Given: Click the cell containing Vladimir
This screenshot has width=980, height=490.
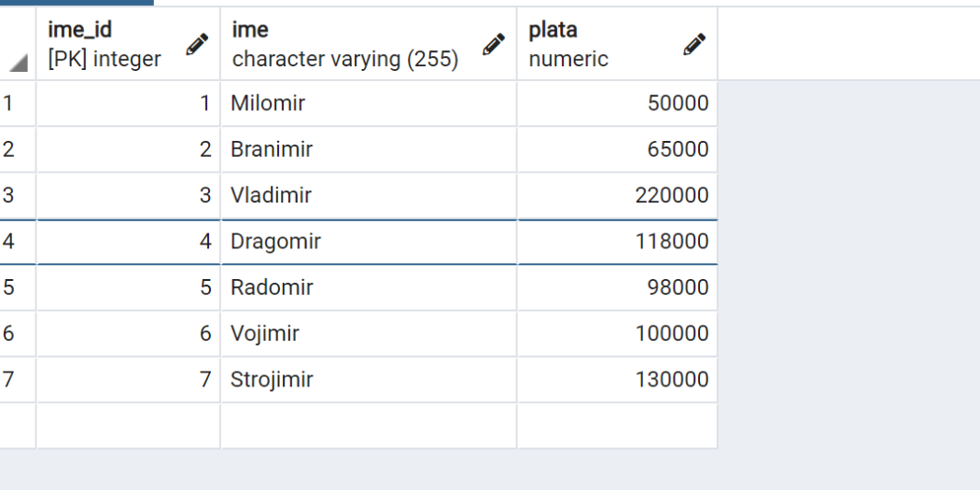Looking at the screenshot, I should (x=369, y=195).
